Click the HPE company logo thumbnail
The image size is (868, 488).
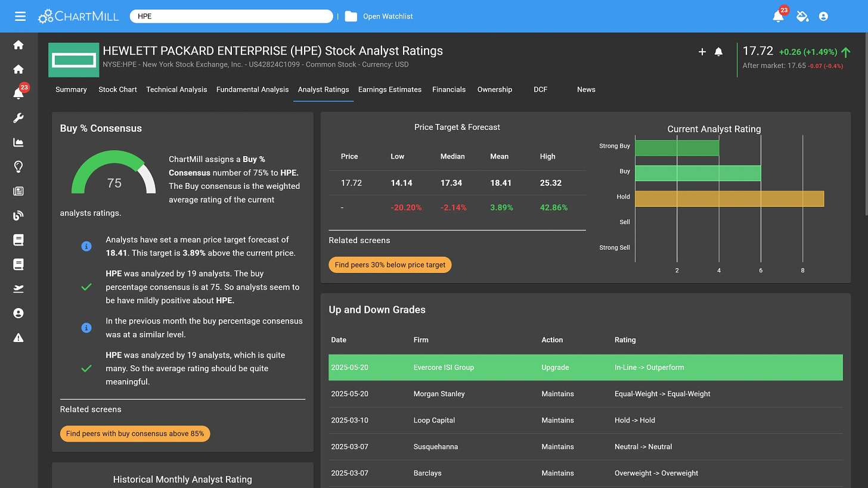click(x=73, y=60)
